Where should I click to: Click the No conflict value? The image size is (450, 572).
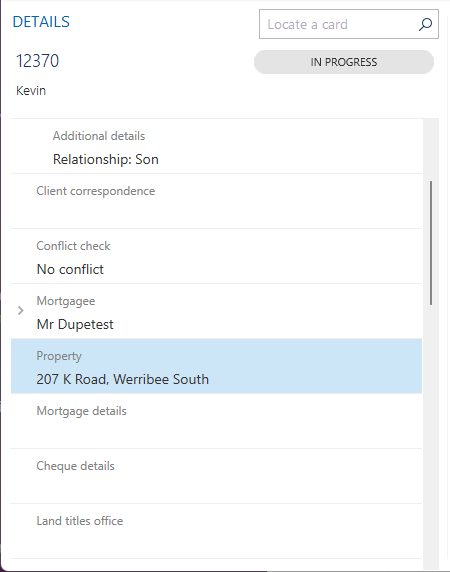pos(70,269)
